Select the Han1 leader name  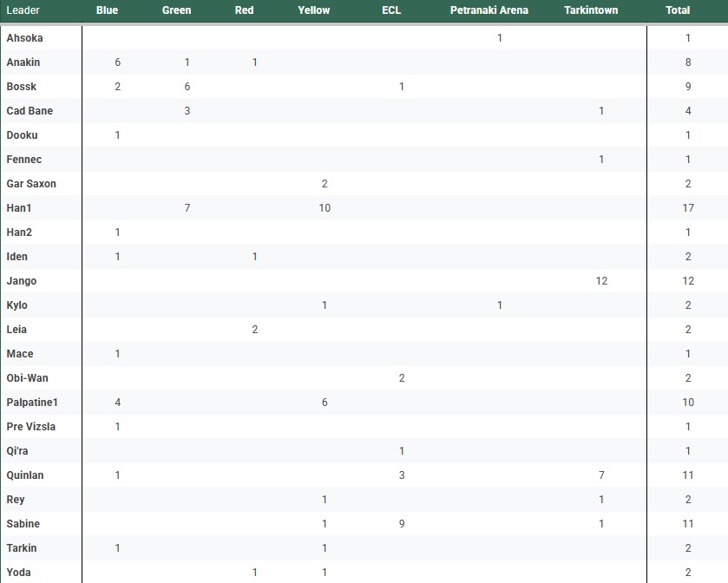point(19,208)
